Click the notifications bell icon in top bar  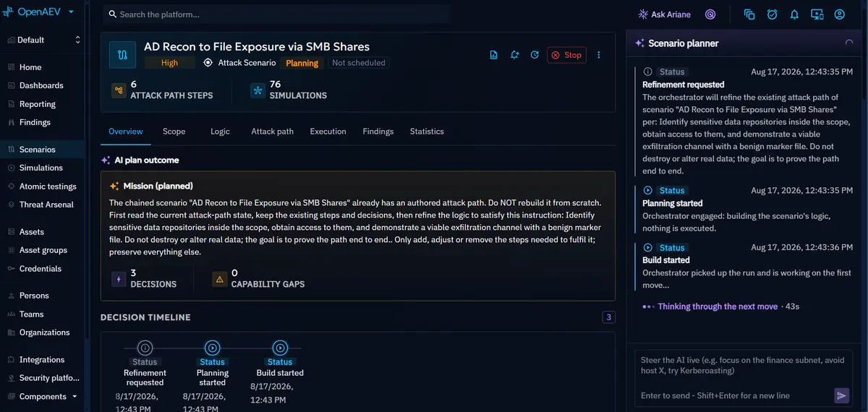click(794, 14)
